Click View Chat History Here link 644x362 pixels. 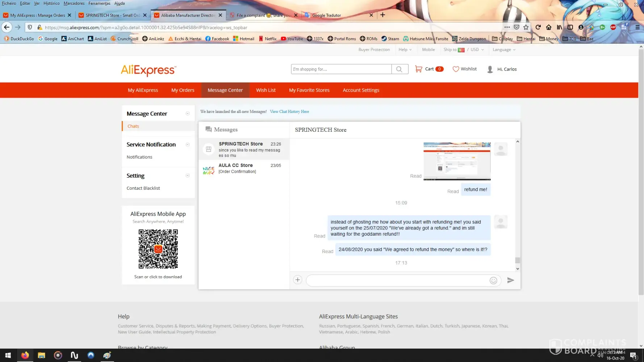(289, 111)
